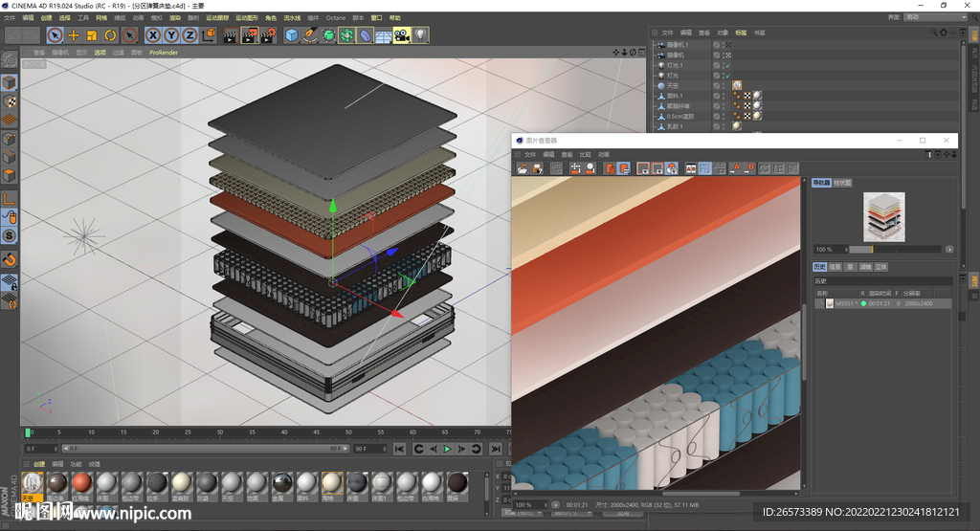
Task: Open the green array modeling objects icon
Action: [x=346, y=35]
